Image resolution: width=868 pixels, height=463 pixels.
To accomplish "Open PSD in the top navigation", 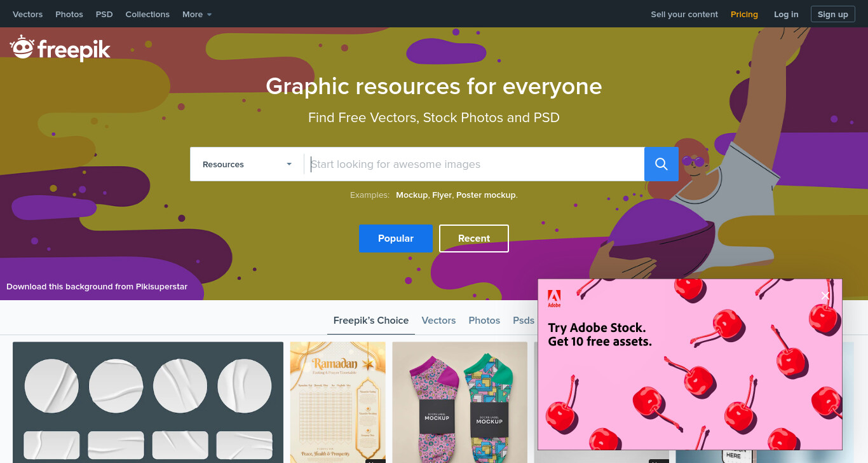I will 104,14.
